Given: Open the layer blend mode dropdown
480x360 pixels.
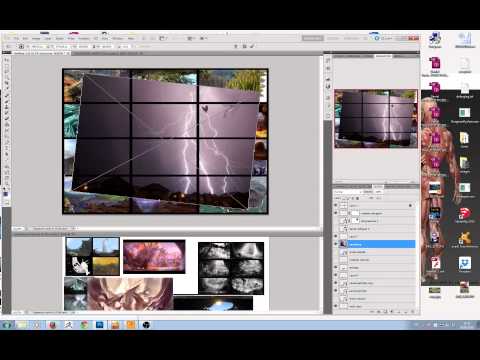Looking at the screenshot, I should coord(348,192).
